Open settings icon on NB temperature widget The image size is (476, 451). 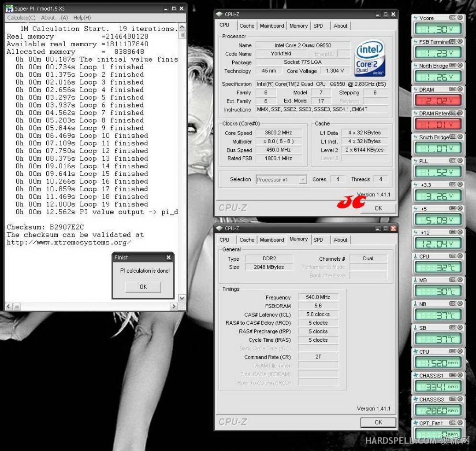point(453,303)
